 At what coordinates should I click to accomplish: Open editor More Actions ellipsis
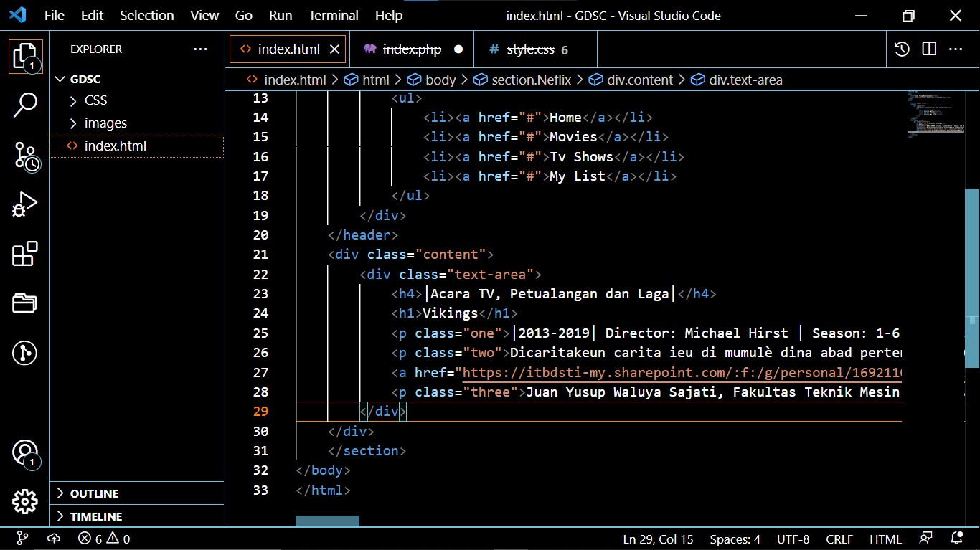[x=956, y=49]
